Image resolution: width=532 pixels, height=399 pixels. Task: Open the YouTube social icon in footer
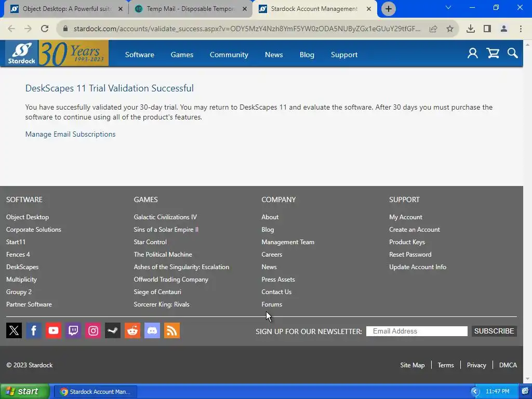(x=54, y=330)
